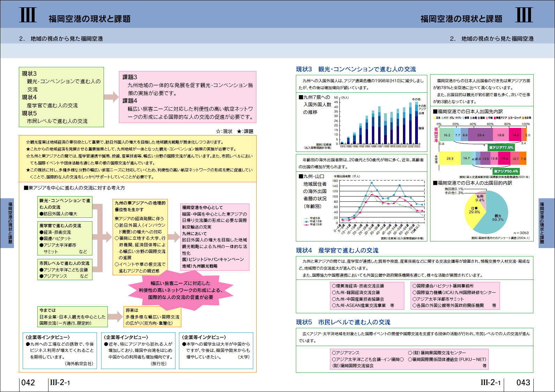Viewport: 555px width, 392px height.
Task: Click footer III-2-1 beside page 043
Action: (490, 383)
